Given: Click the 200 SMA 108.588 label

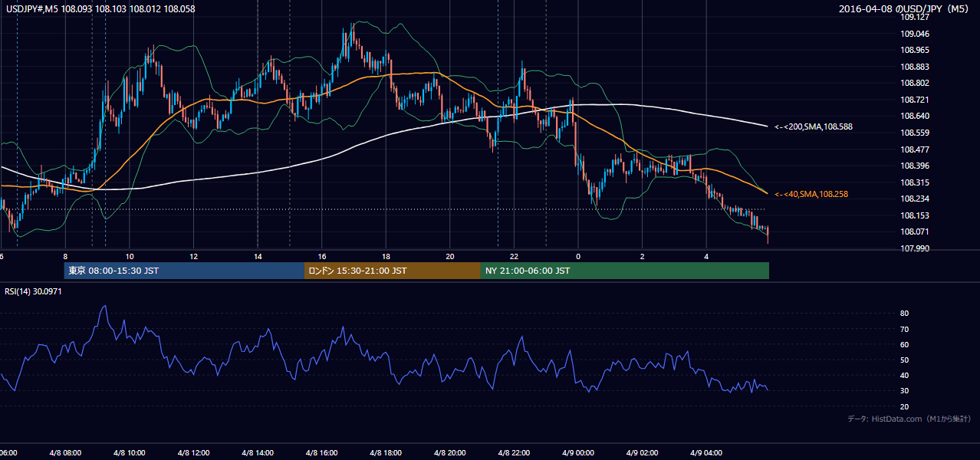Looking at the screenshot, I should click(x=814, y=127).
